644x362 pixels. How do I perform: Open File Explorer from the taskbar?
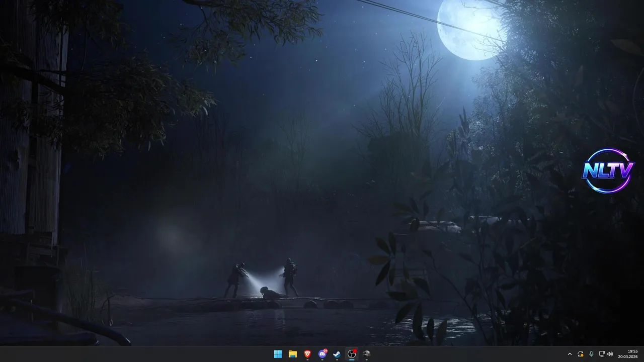point(292,354)
